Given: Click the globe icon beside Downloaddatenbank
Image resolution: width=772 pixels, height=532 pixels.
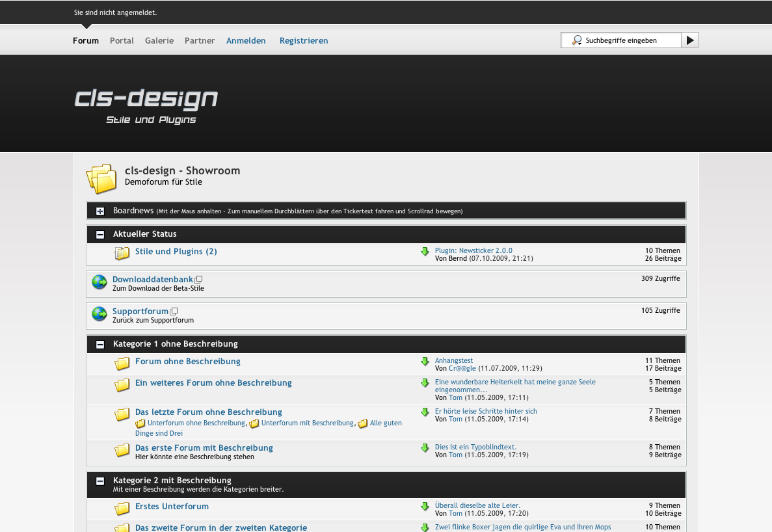Looking at the screenshot, I should pyautogui.click(x=99, y=282).
